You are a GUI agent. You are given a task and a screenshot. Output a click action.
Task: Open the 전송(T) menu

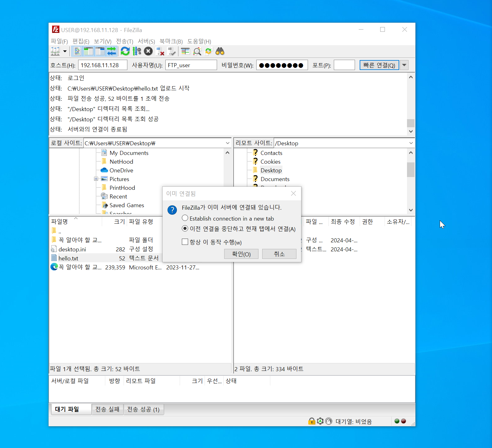(125, 41)
